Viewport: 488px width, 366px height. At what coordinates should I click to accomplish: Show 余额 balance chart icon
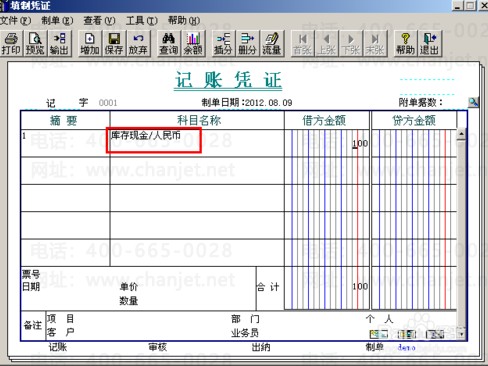pyautogui.click(x=193, y=43)
